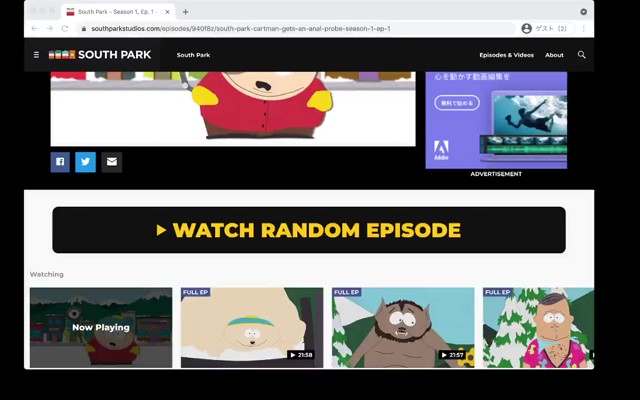The height and width of the screenshot is (400, 640).
Task: Open the hamburger menu in site header
Action: [36, 55]
